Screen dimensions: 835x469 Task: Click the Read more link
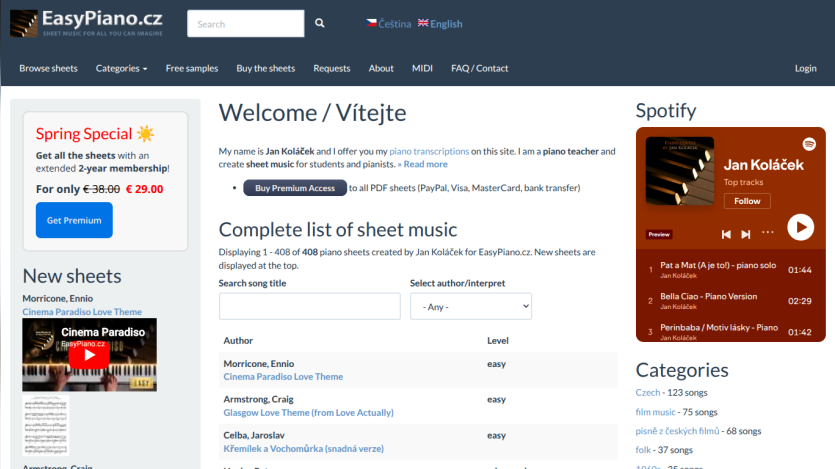423,164
